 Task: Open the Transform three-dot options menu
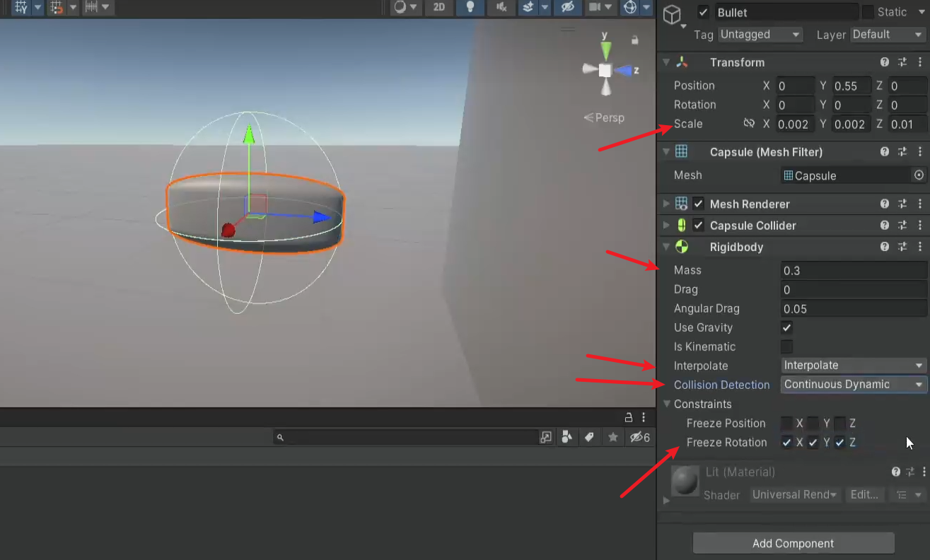[x=919, y=62]
